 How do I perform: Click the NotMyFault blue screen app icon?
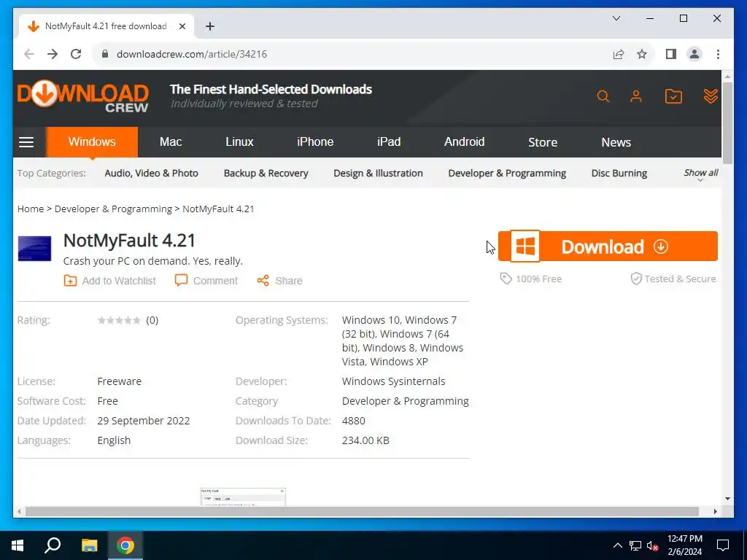34,249
